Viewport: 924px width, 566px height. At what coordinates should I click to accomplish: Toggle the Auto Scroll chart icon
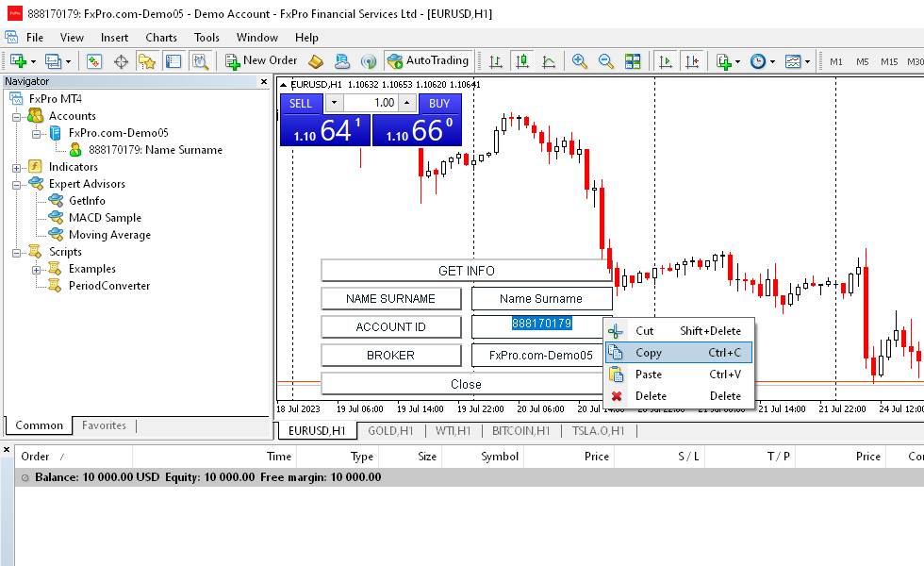[666, 61]
